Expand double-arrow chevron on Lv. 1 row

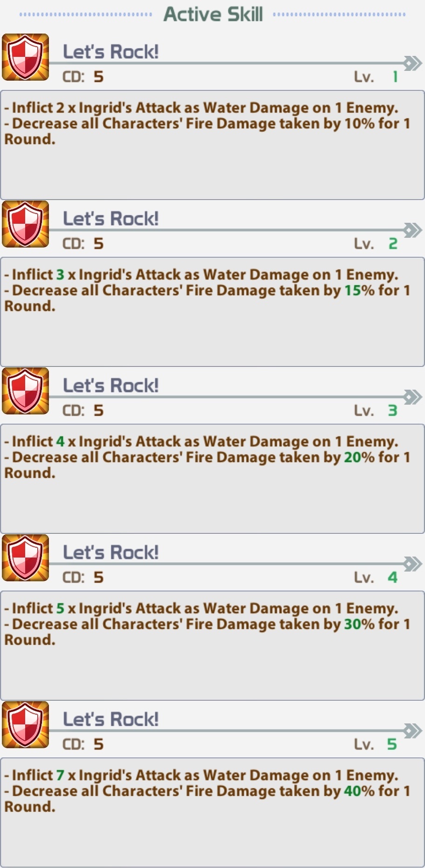[412, 63]
